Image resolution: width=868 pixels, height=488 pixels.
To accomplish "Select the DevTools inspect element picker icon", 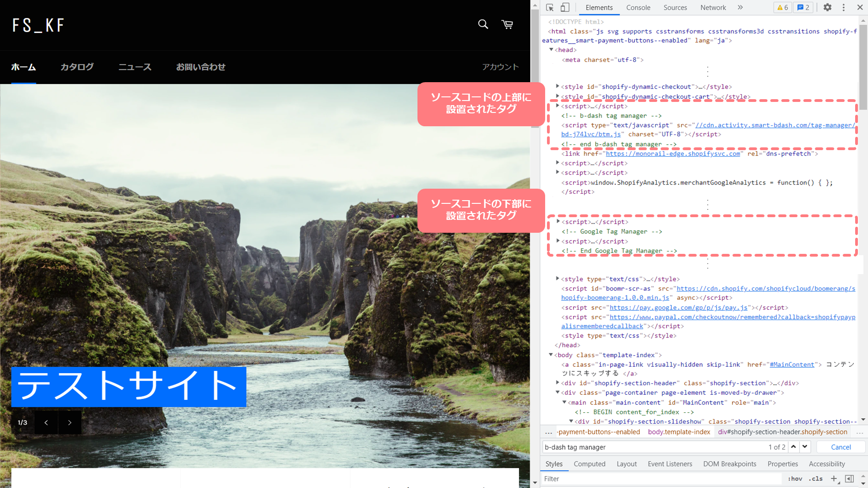I will (550, 7).
